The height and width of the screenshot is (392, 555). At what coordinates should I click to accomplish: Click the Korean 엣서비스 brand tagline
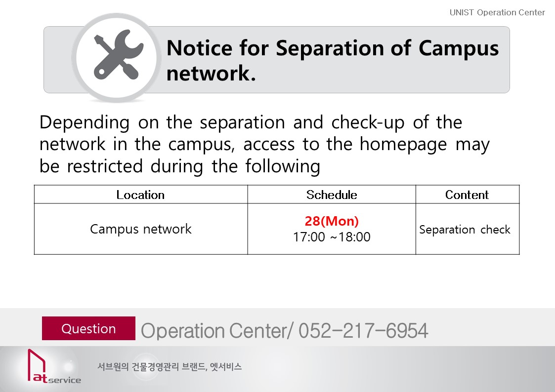(170, 367)
